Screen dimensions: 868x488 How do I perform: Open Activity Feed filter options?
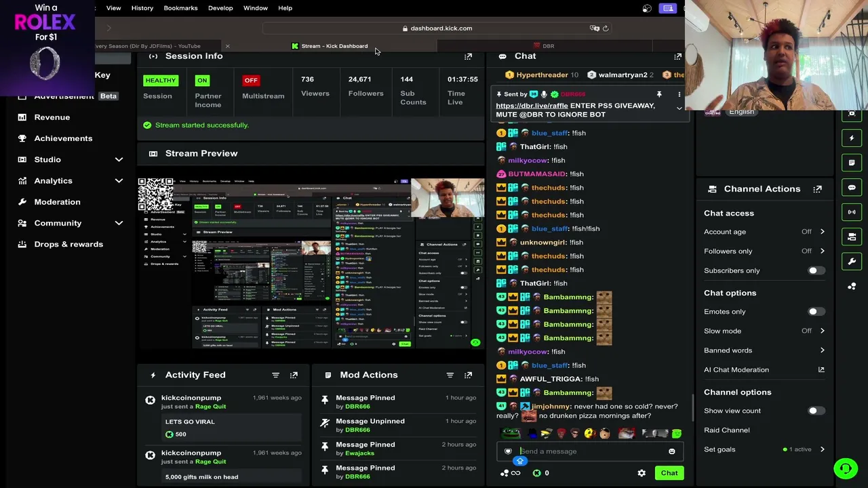click(x=275, y=375)
